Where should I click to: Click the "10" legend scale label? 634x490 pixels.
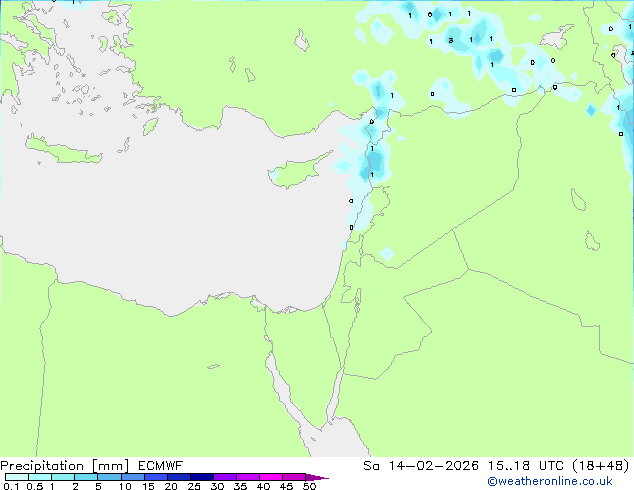(125, 486)
